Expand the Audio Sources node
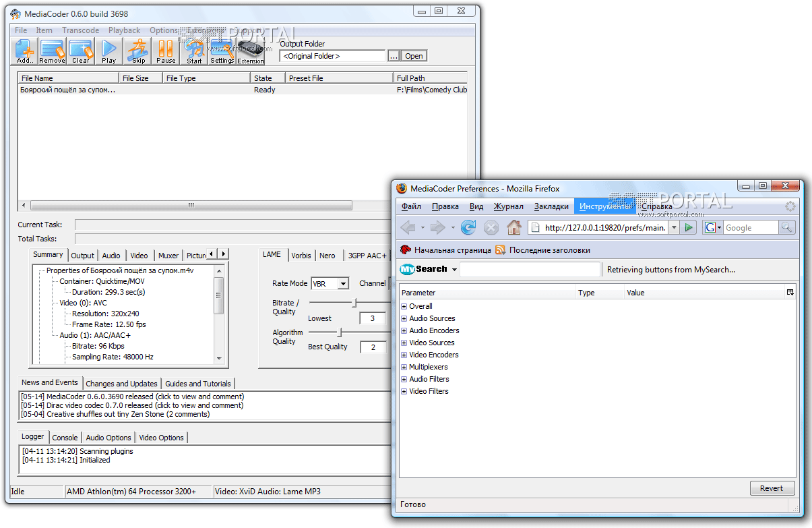812x528 pixels. click(x=404, y=318)
